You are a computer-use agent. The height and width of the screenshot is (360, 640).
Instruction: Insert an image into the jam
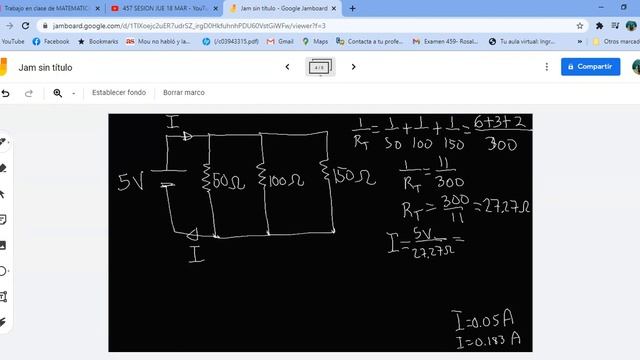pos(3,245)
